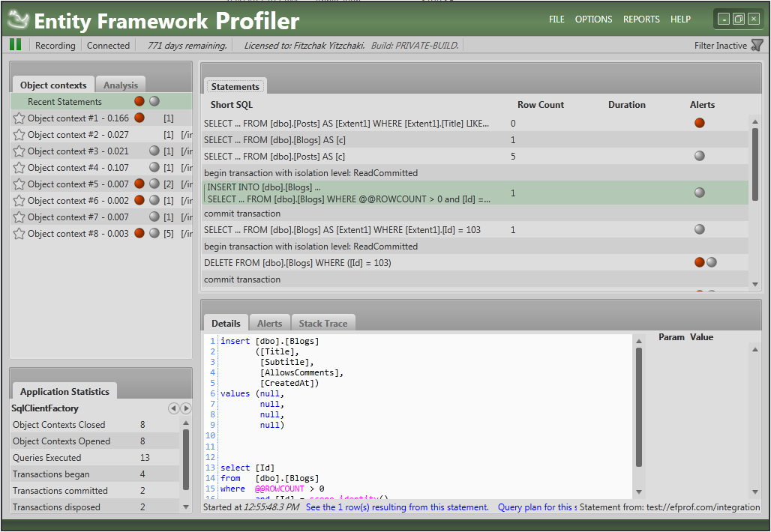Click the Entity Framework Profiler logo icon
This screenshot has height=532, width=771.
pos(19,19)
